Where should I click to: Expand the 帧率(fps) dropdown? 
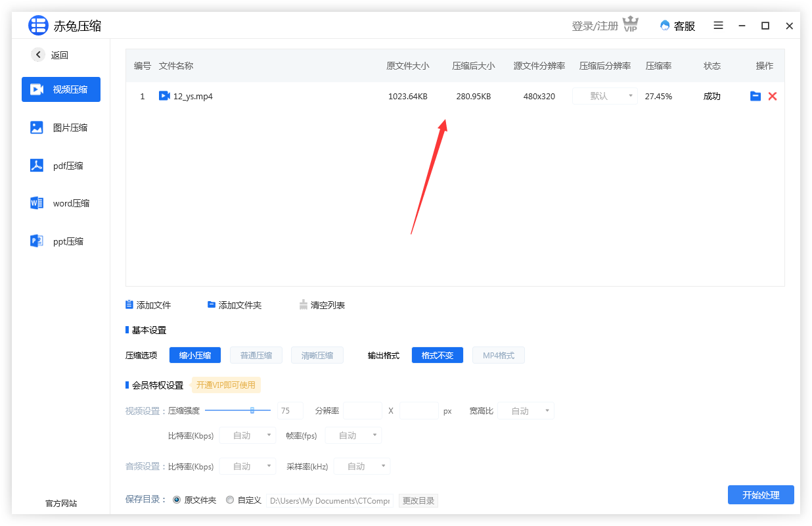pos(353,435)
